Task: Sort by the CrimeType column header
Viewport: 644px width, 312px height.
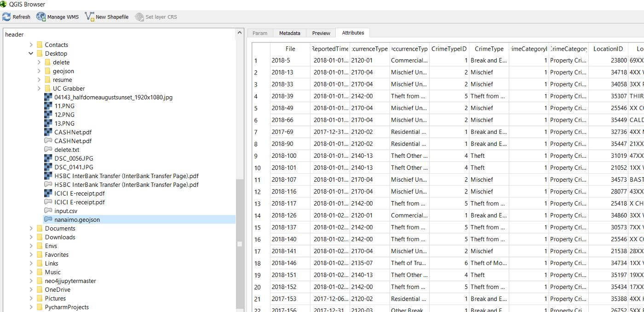Action: pyautogui.click(x=489, y=49)
